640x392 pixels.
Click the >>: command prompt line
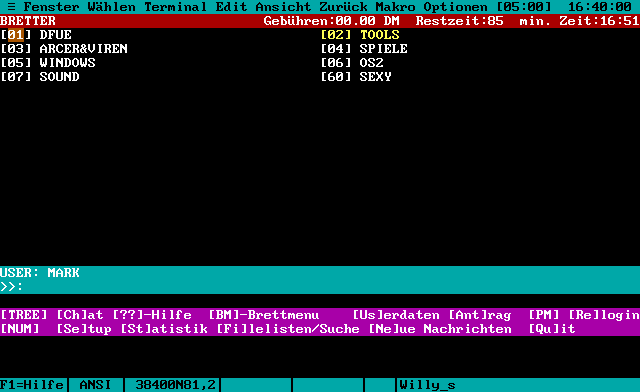[x=320, y=287]
